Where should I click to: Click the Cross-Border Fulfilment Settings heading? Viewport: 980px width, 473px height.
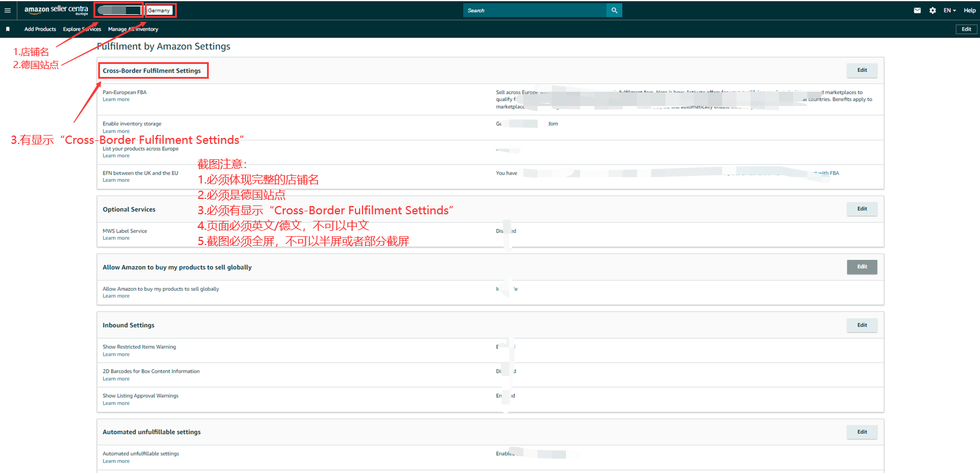152,70
